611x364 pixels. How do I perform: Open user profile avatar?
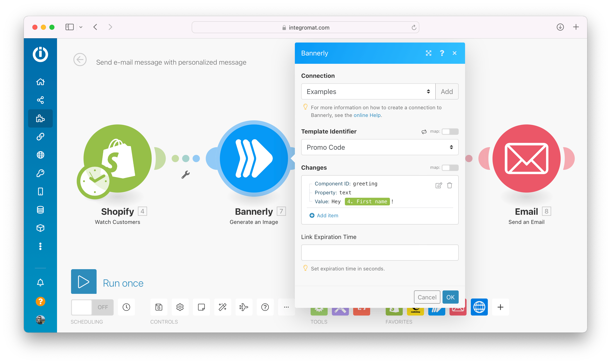tap(40, 320)
